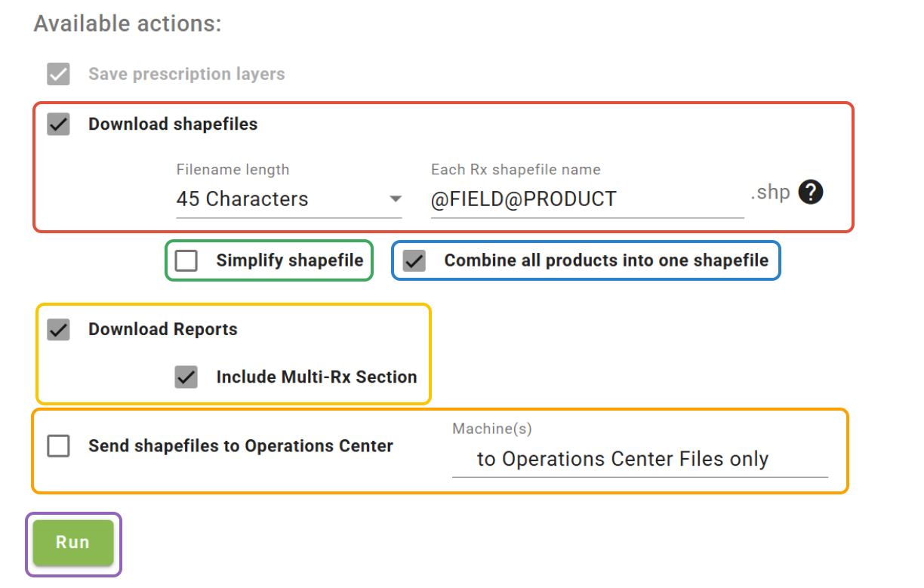This screenshot has height=588, width=924.
Task: Tick the Send shapefiles to Operations Center checkbox
Action: (x=59, y=446)
